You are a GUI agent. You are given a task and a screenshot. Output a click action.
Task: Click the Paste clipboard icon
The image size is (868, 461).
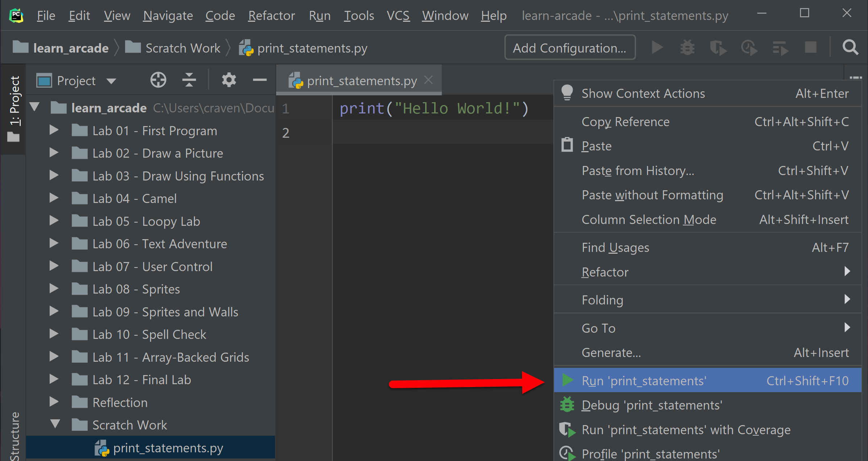567,145
